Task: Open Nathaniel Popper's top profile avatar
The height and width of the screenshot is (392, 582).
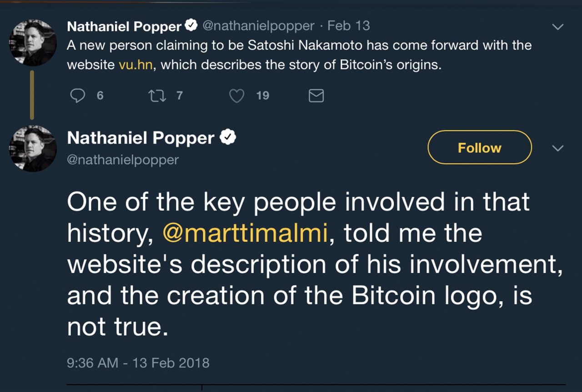Action: (x=33, y=42)
